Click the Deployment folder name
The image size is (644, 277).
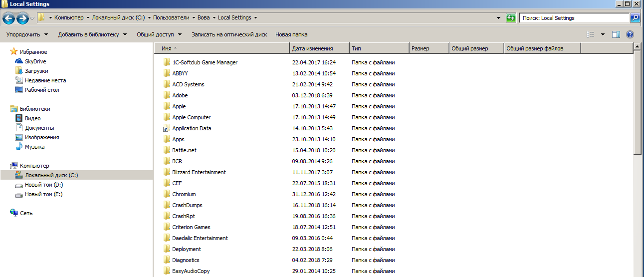point(187,249)
